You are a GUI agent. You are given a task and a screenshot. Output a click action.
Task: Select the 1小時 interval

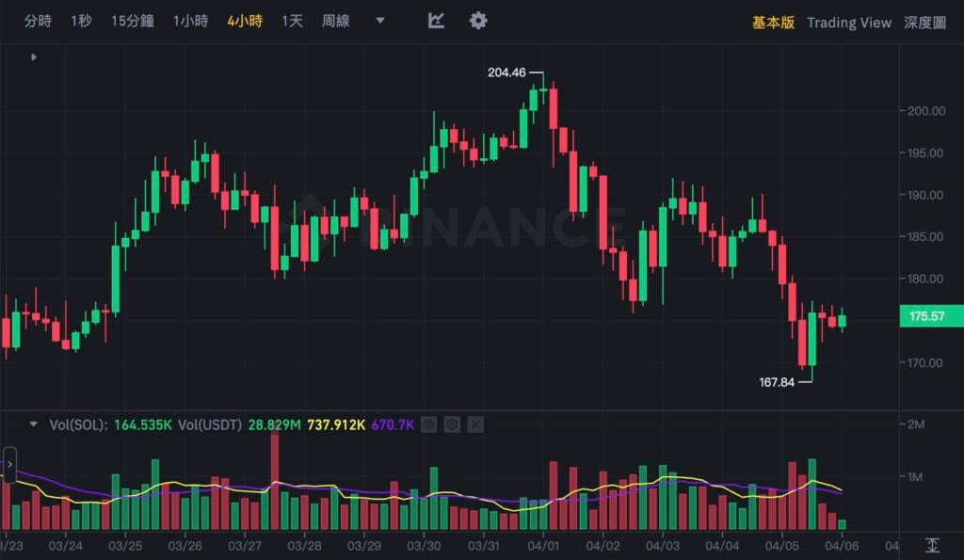(x=190, y=21)
